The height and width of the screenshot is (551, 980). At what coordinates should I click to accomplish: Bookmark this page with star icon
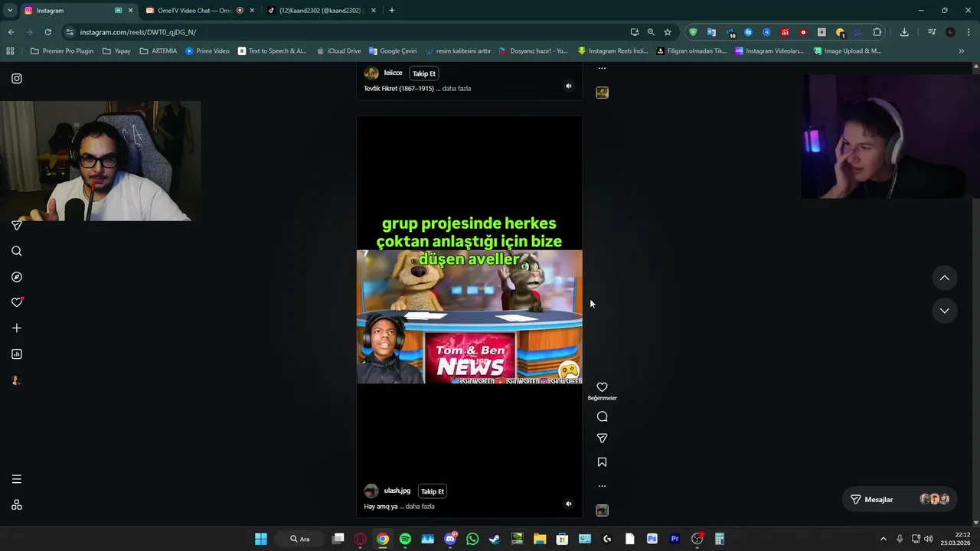[x=668, y=32]
